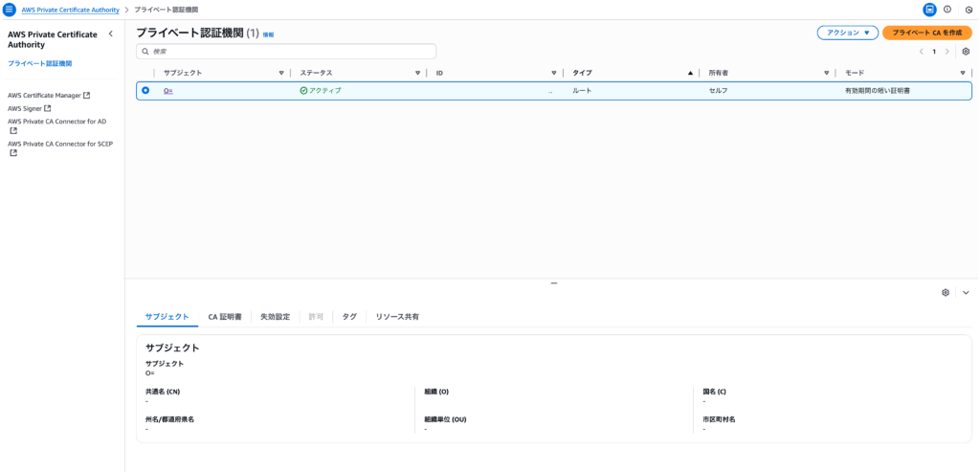
Task: Click the ルート type cell
Action: click(583, 91)
